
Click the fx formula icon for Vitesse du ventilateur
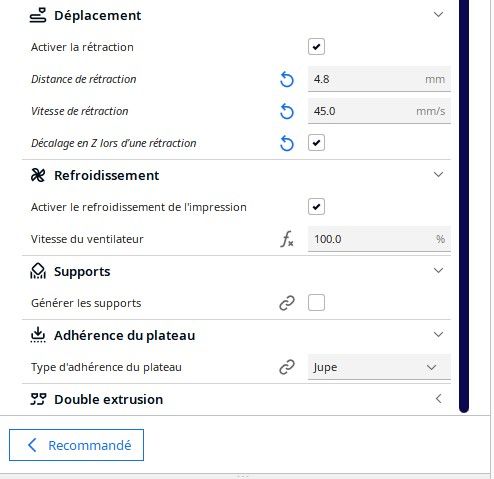287,239
